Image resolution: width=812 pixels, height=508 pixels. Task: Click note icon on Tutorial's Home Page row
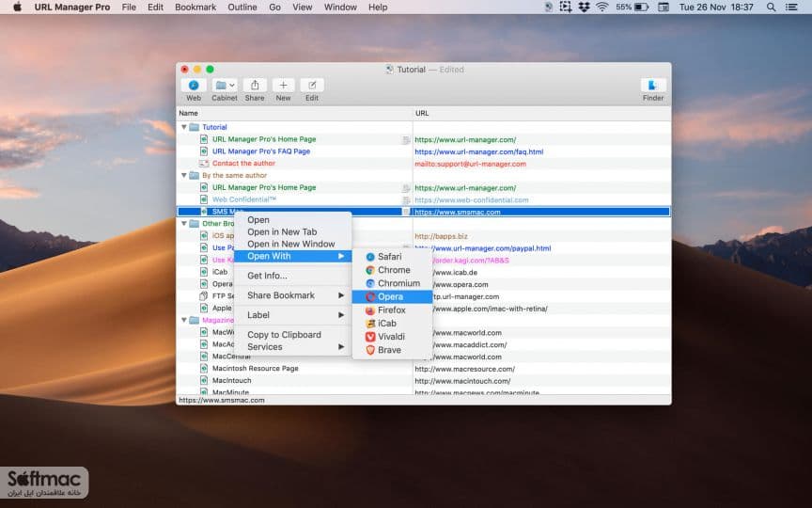[x=406, y=140]
